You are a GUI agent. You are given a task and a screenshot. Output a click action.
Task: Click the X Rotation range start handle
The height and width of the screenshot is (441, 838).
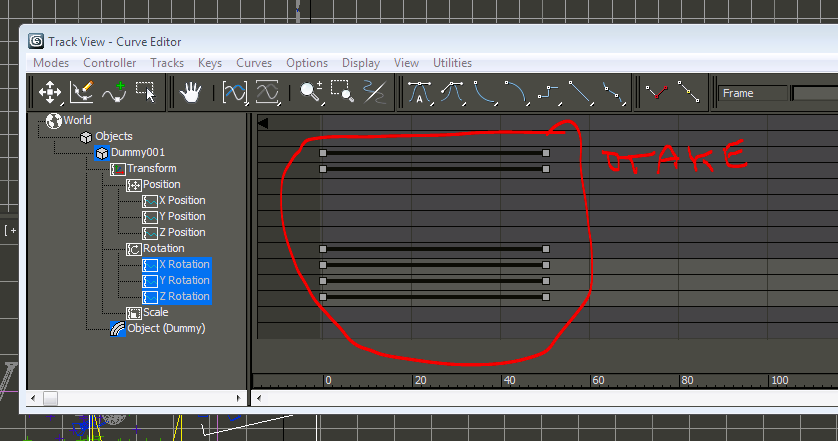point(323,265)
